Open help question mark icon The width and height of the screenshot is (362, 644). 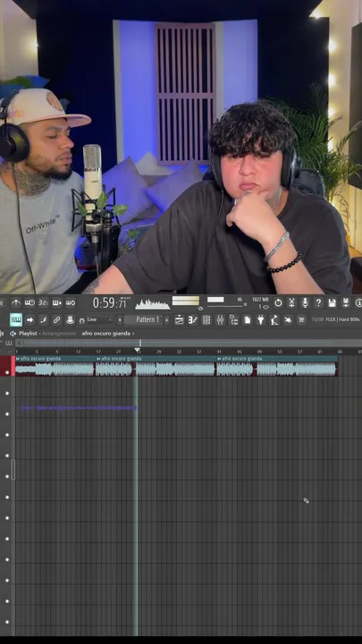click(x=318, y=303)
